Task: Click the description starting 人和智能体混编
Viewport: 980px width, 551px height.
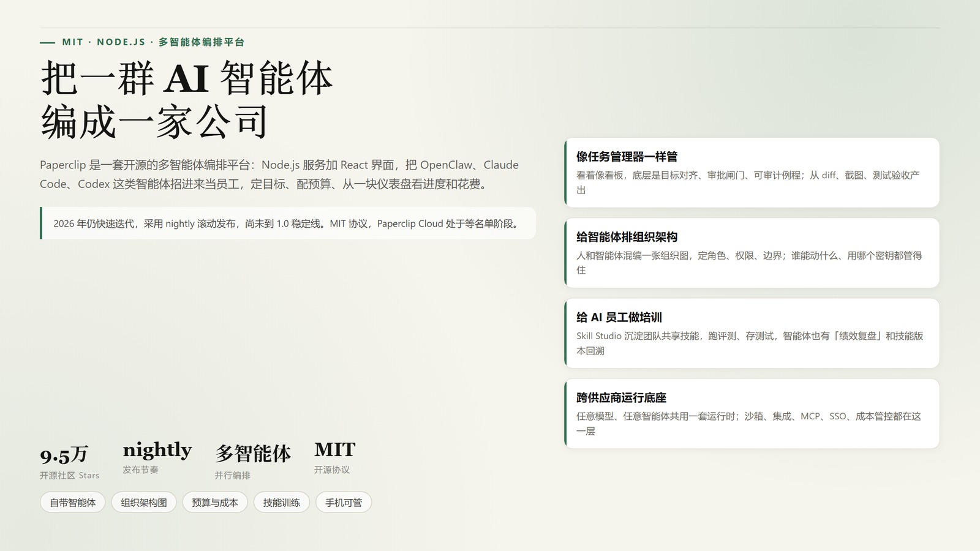Action: (x=749, y=263)
